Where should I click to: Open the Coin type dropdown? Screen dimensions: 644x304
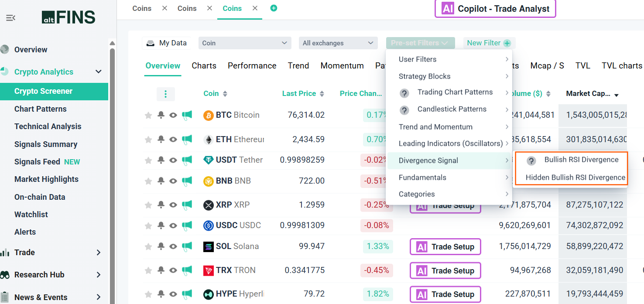click(245, 43)
